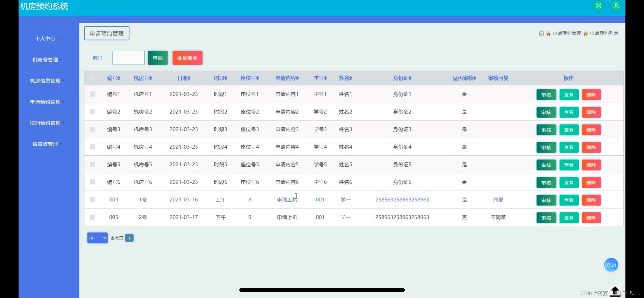This screenshot has height=298, width=644.
Task: Expand the 申请预约管理 sidebar menu
Action: 47,102
